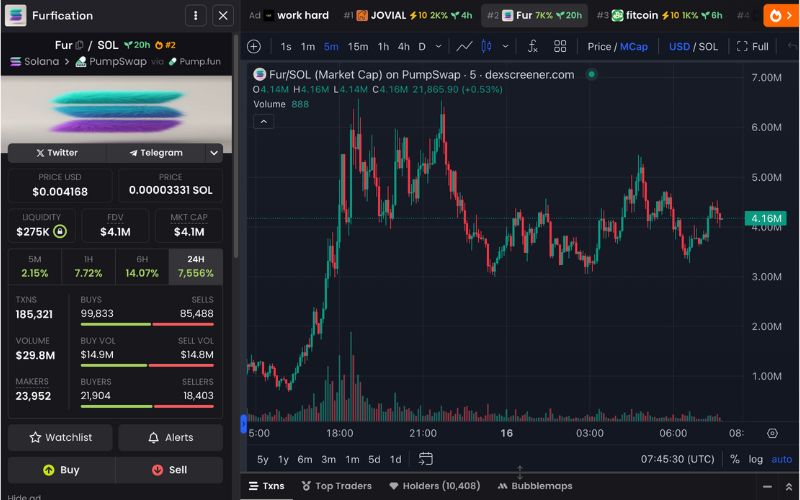Image resolution: width=800 pixels, height=500 pixels.
Task: Switch chart to MCap mode
Action: [634, 46]
